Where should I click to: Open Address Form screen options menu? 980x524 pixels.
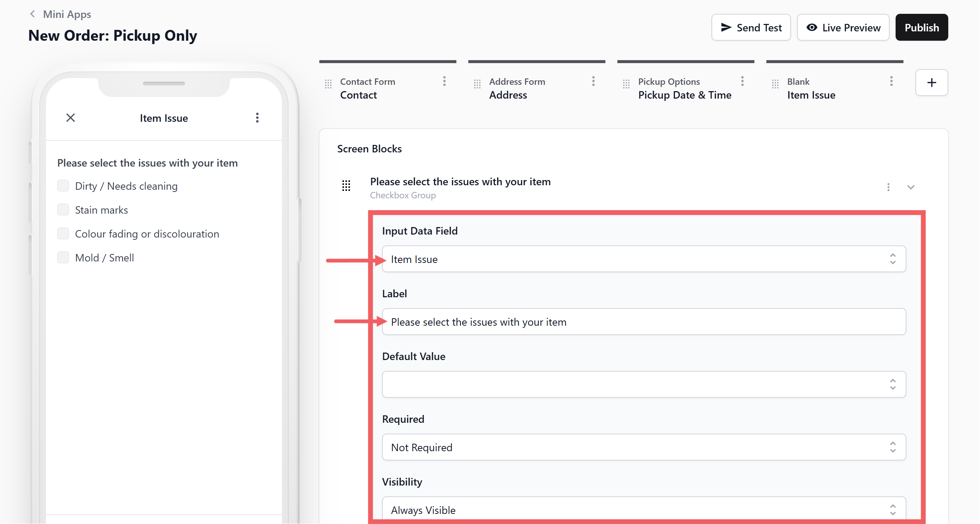coord(593,81)
